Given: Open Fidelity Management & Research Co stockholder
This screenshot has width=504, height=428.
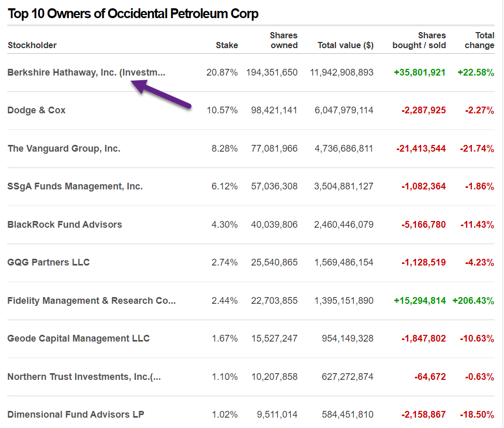Looking at the screenshot, I should pyautogui.click(x=92, y=301).
